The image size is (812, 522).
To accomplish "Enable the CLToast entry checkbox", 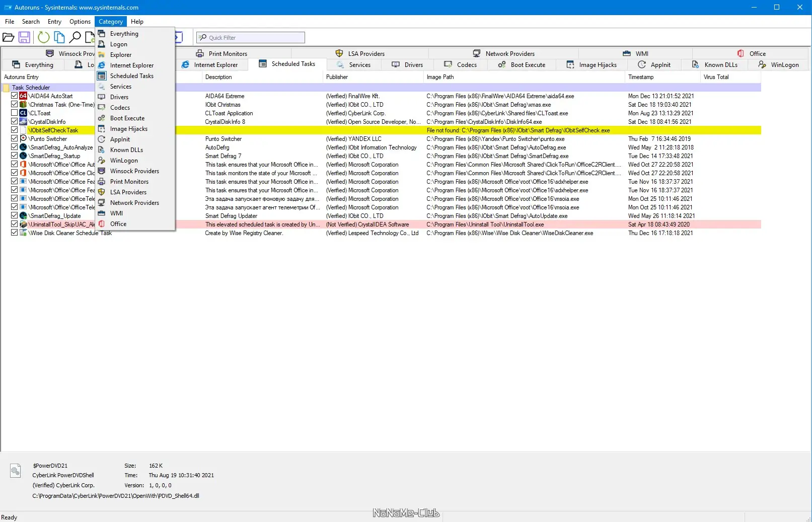I will coord(15,113).
